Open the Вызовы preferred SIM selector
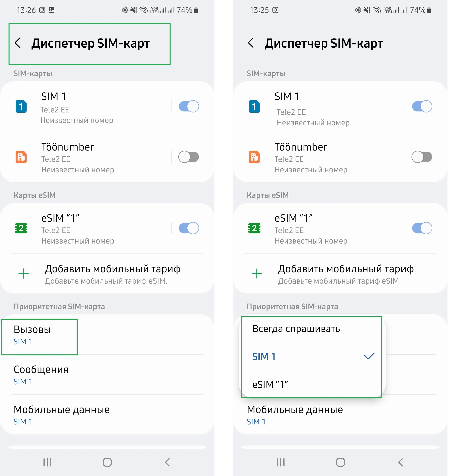 [107, 335]
